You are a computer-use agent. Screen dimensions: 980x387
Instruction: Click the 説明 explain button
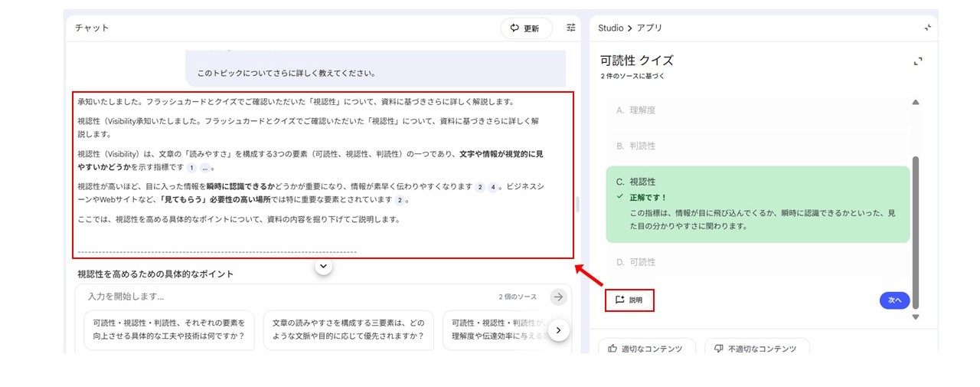pyautogui.click(x=629, y=300)
